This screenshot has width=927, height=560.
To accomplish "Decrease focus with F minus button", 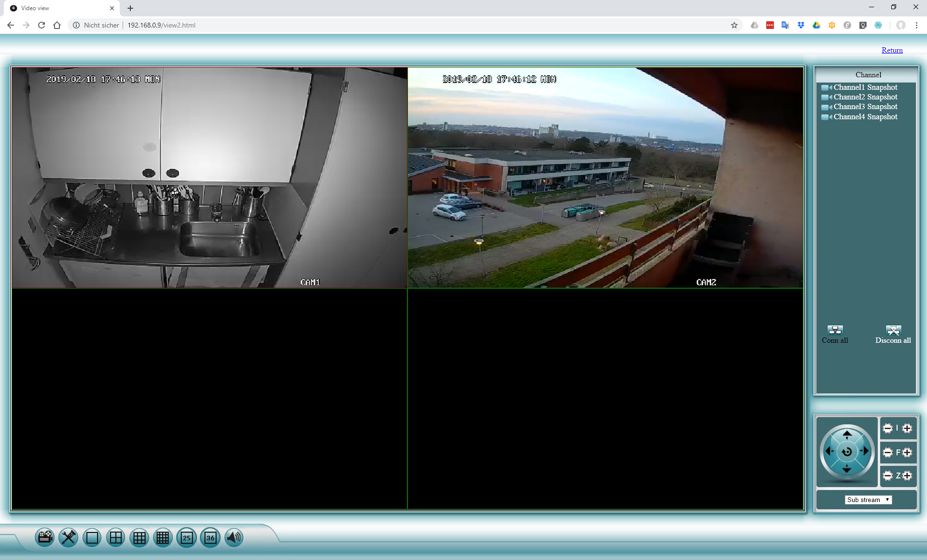I will (887, 452).
